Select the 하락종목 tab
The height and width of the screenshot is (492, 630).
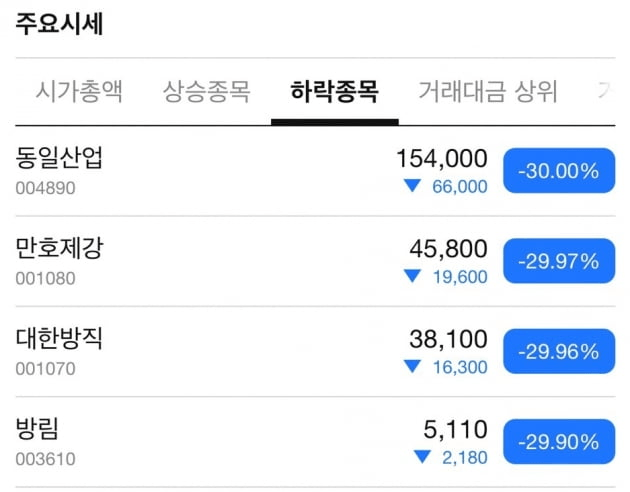[334, 93]
